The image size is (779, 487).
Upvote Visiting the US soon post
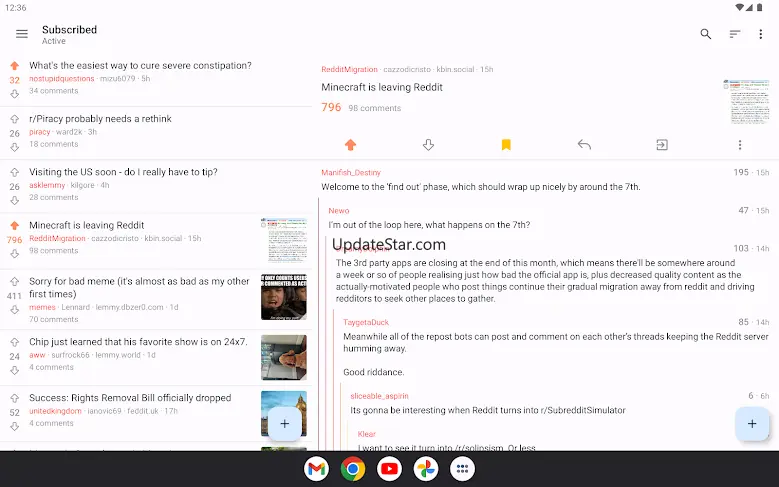[14, 172]
